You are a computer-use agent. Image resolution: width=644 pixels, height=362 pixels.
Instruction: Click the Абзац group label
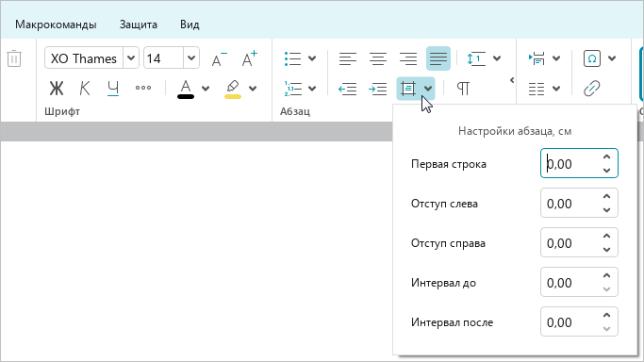tap(295, 111)
